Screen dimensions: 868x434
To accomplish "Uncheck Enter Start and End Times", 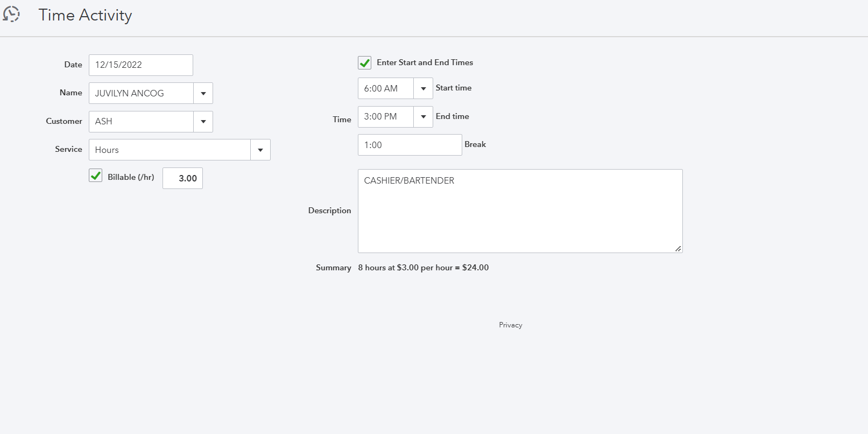I will tap(364, 63).
